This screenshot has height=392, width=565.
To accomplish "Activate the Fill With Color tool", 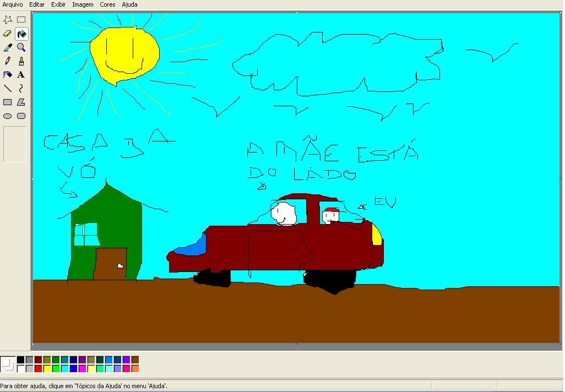I will 20,33.
